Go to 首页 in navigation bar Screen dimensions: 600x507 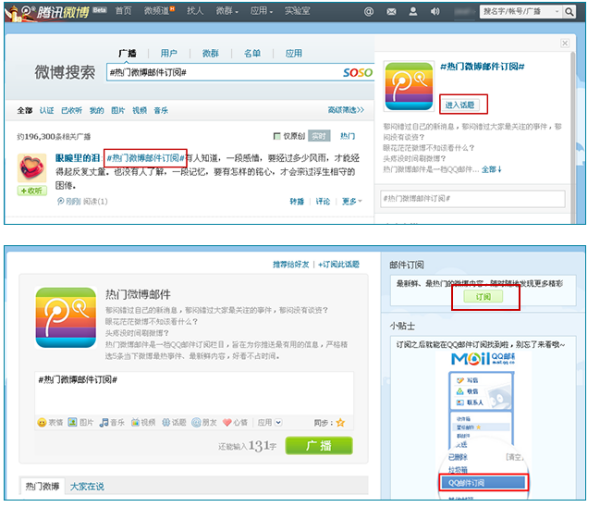[x=125, y=11]
